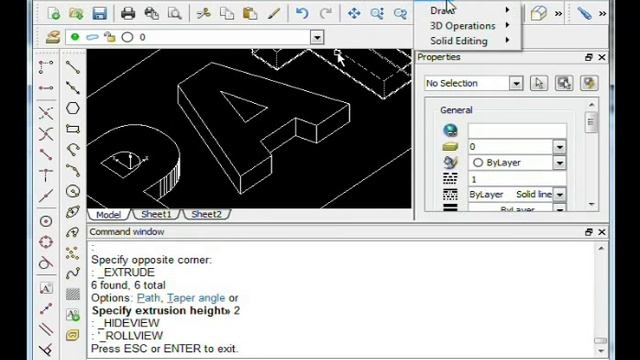Undock the Properties panel

[x=589, y=58]
